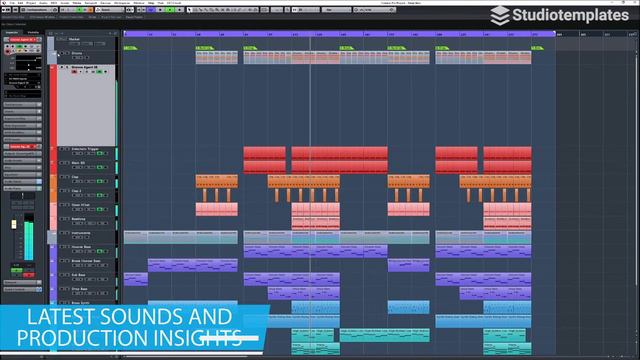Select the Erase tool
This screenshot has width=640, height=360.
point(212,10)
